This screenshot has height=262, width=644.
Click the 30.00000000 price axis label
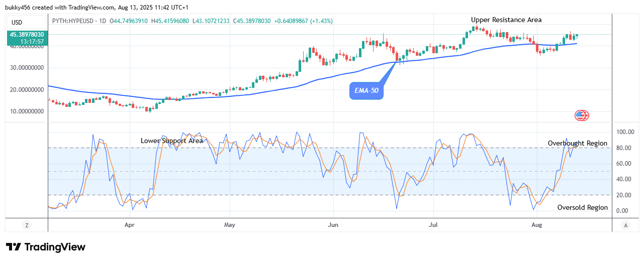tap(27, 68)
